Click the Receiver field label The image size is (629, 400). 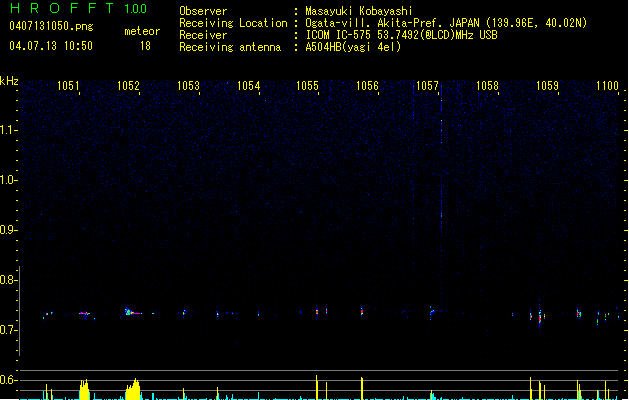(203, 35)
